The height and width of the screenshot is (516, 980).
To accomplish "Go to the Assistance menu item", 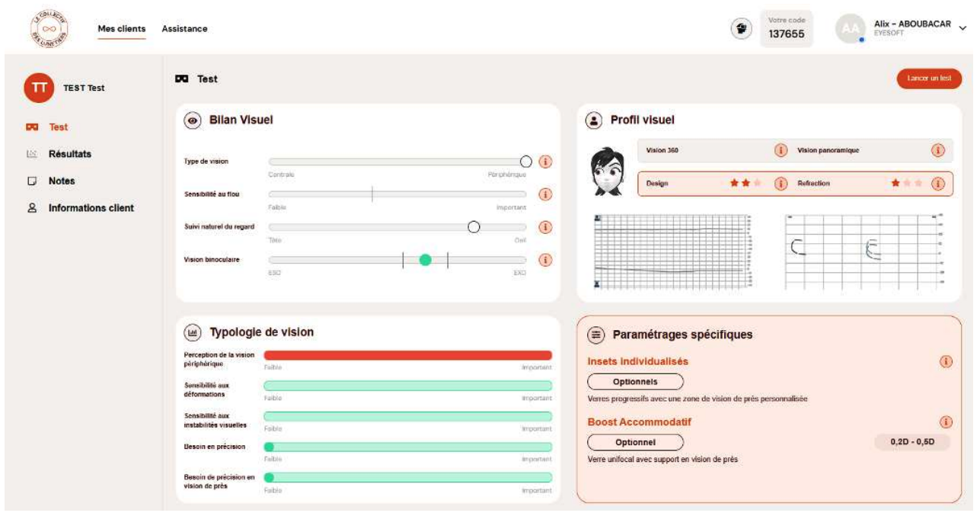I will click(x=184, y=29).
